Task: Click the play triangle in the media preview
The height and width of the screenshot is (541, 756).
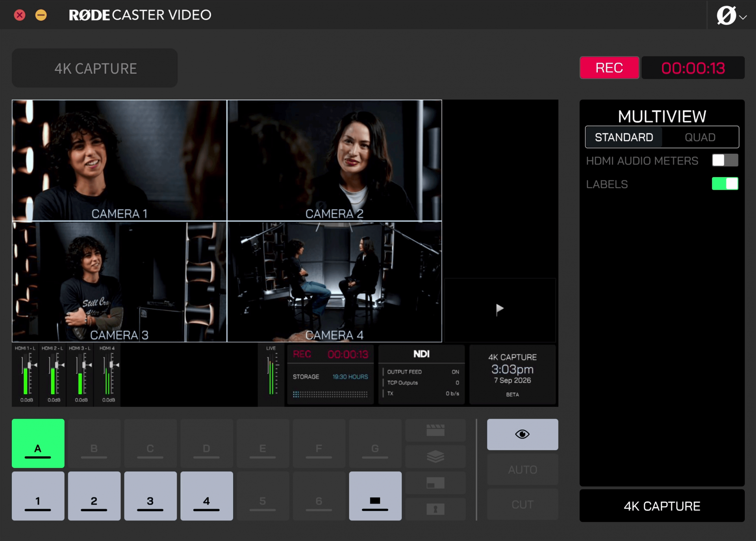Action: click(x=500, y=309)
